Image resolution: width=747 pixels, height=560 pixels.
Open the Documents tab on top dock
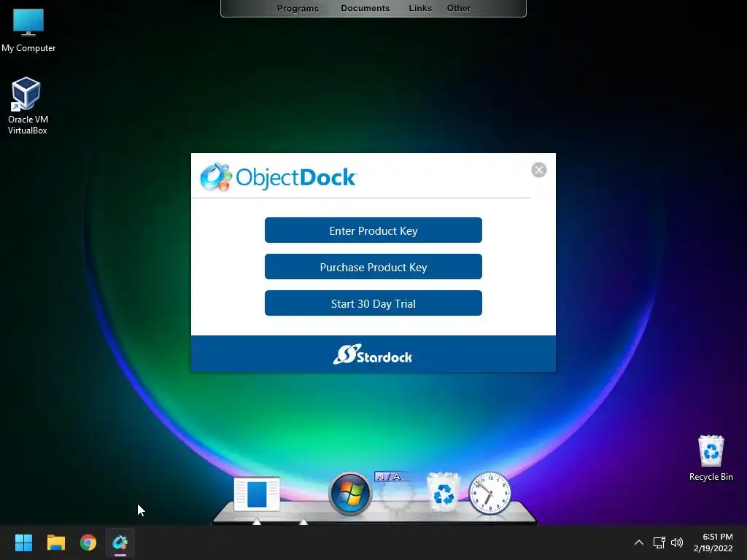(x=365, y=8)
